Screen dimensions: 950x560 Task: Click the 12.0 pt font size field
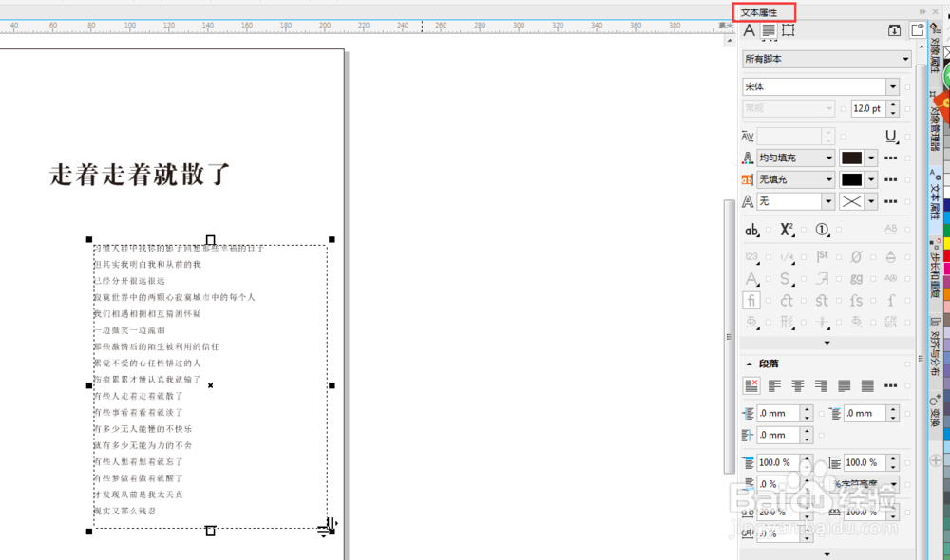tap(868, 109)
